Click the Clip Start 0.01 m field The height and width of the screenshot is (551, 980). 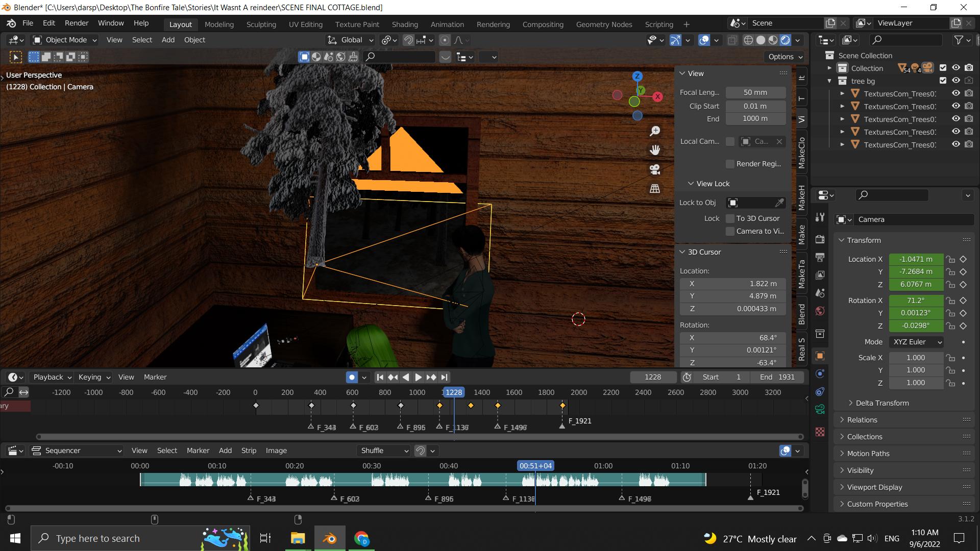pyautogui.click(x=755, y=106)
